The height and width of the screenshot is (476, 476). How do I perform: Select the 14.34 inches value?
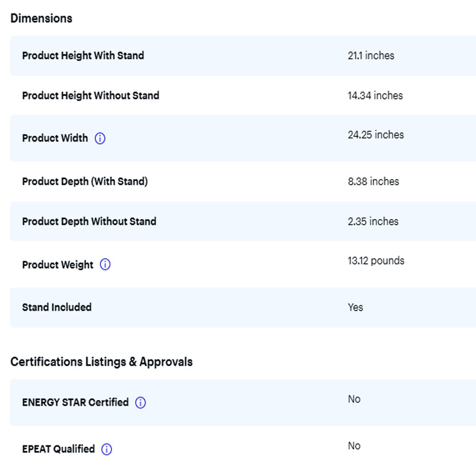click(375, 96)
